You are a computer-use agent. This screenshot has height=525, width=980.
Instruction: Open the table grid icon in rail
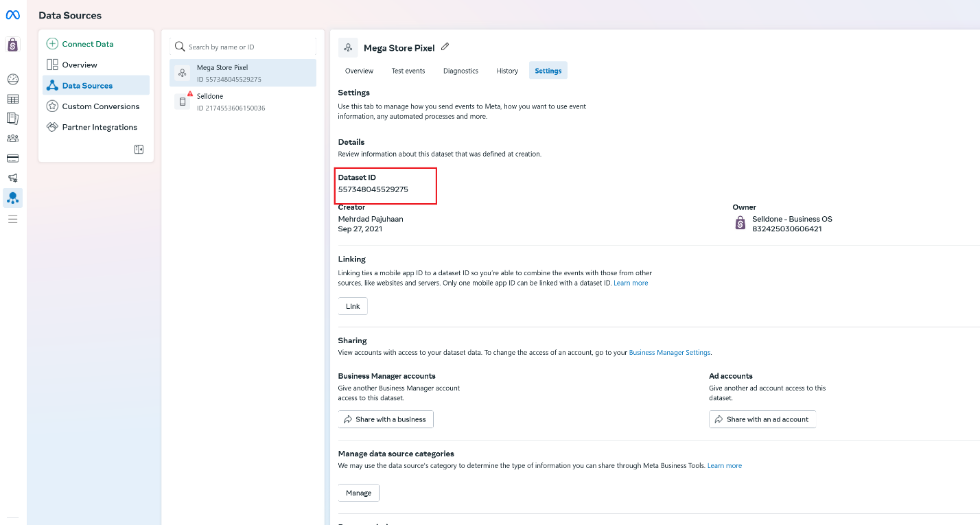tap(13, 100)
